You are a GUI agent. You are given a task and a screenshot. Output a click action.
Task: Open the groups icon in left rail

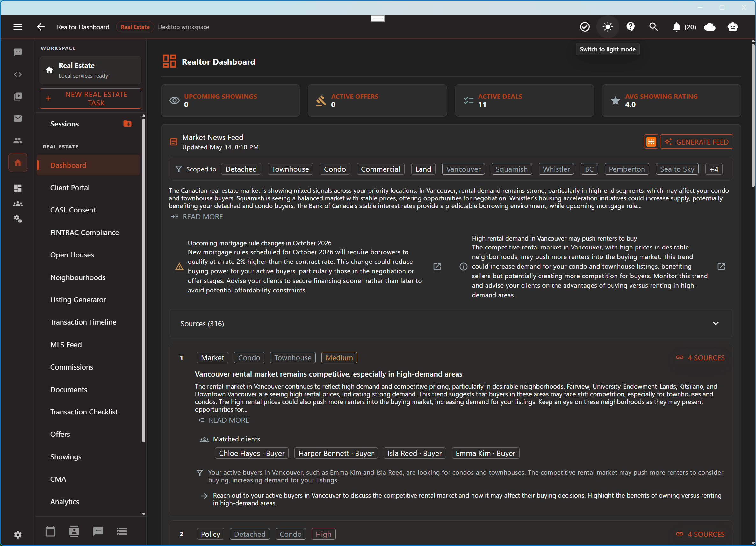(x=18, y=204)
